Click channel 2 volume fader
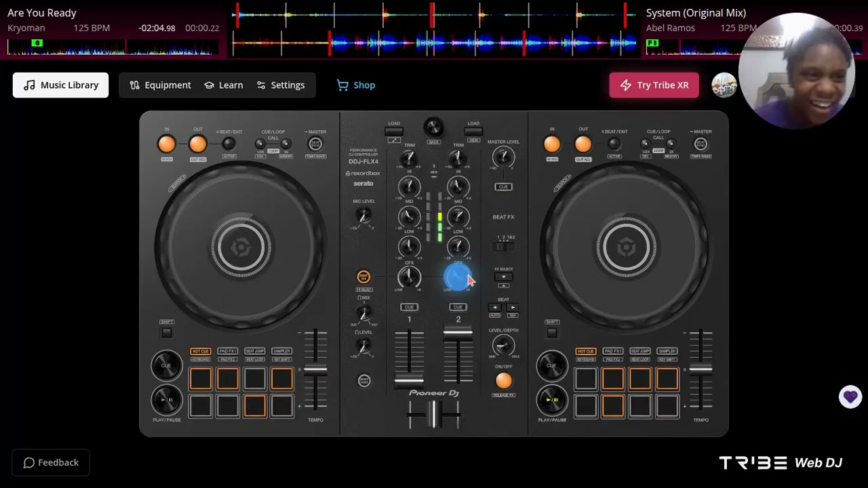This screenshot has height=488, width=868. tap(458, 332)
